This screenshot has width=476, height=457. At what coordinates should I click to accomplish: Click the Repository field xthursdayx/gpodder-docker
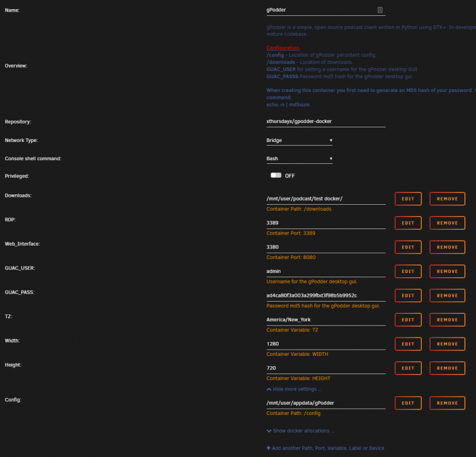point(326,121)
